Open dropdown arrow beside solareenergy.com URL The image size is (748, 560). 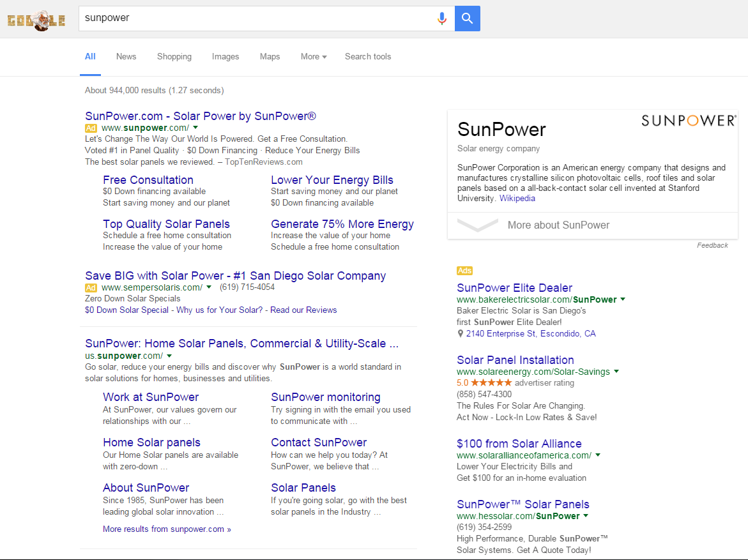[616, 372]
